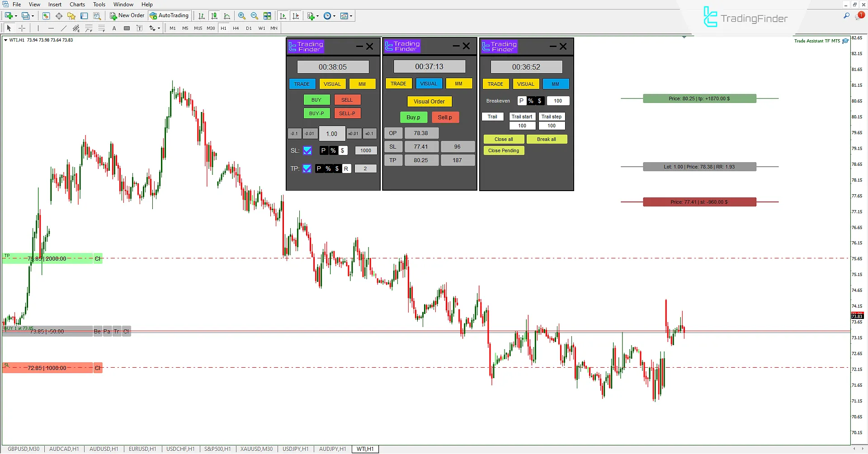Image resolution: width=868 pixels, height=454 pixels.
Task: Toggle the Trail option button
Action: (492, 117)
